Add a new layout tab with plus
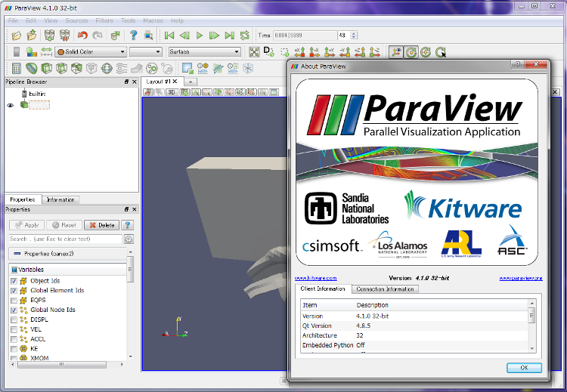The image size is (567, 392). pyautogui.click(x=191, y=82)
